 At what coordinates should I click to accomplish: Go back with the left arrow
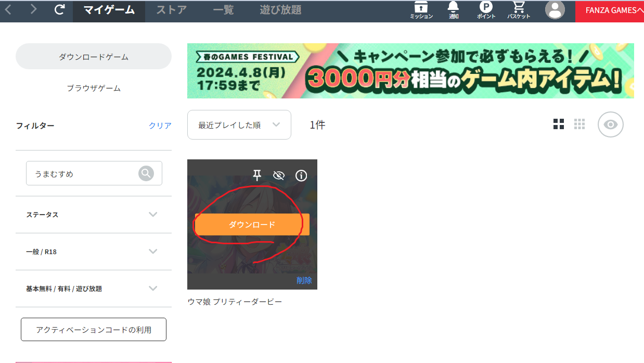(x=8, y=9)
